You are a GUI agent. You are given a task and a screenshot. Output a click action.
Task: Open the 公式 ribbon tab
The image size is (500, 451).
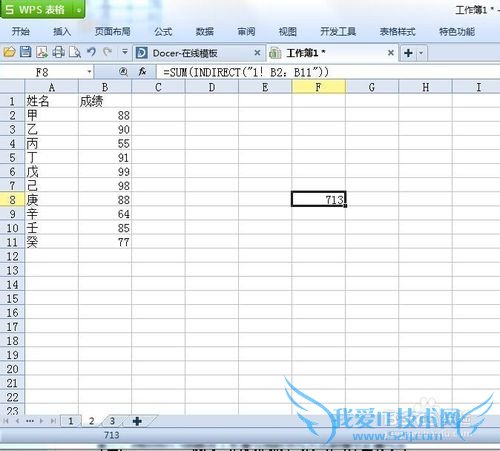(x=163, y=32)
